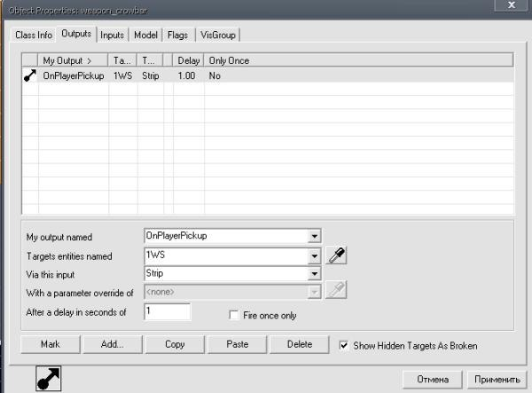Screen dimensions: 532x393
Task: Go to the Model tab
Action: pyautogui.click(x=145, y=35)
